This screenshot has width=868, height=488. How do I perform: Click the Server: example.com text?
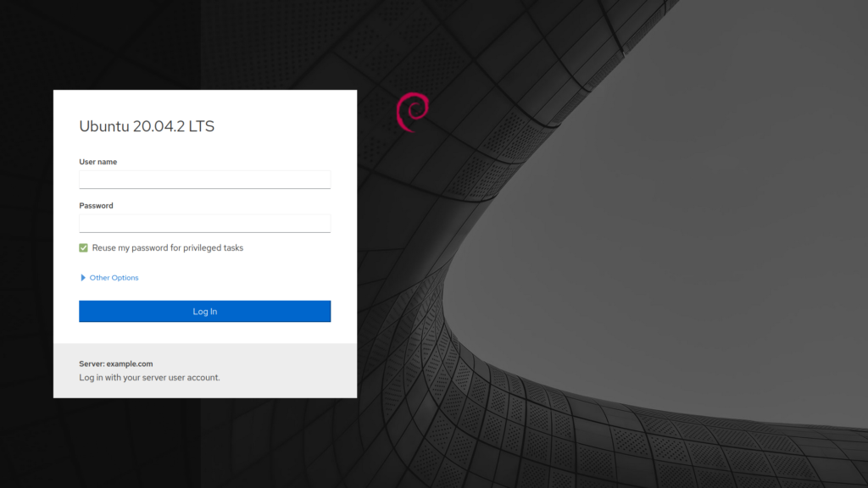coord(115,363)
